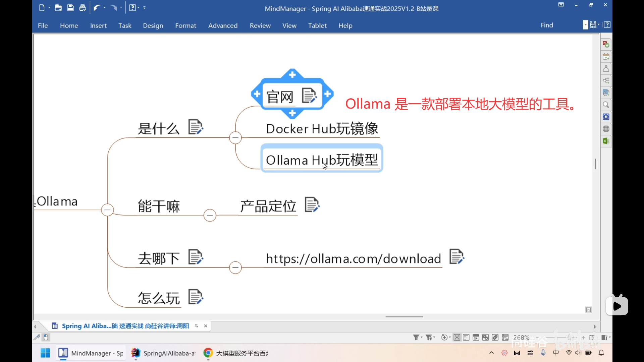Open the Map Parts pane in sidebar
The height and width of the screenshot is (362, 644).
coord(606,81)
